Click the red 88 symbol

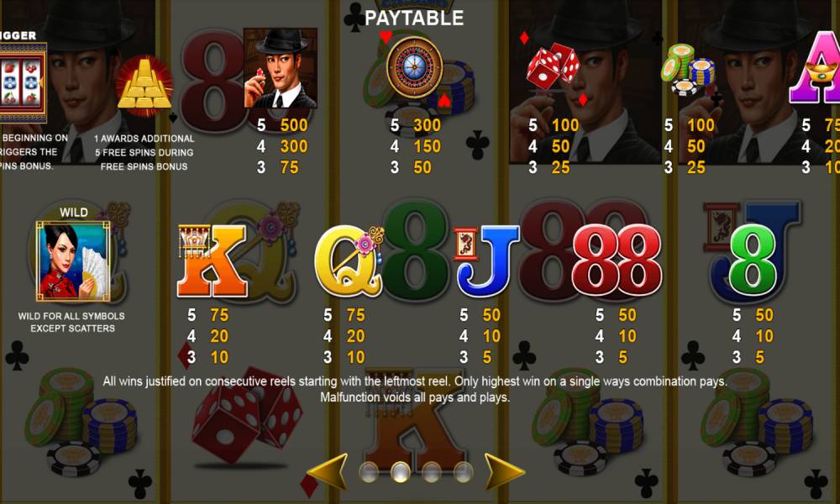pos(617,260)
